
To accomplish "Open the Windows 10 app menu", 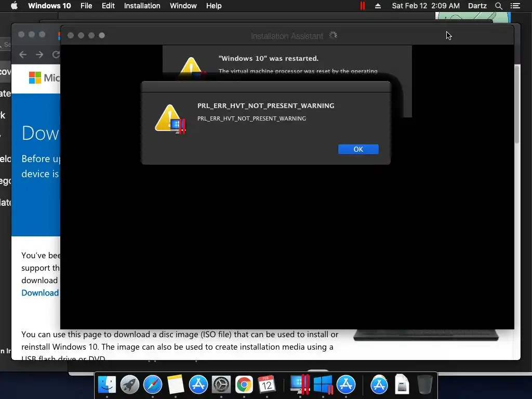I will [49, 6].
